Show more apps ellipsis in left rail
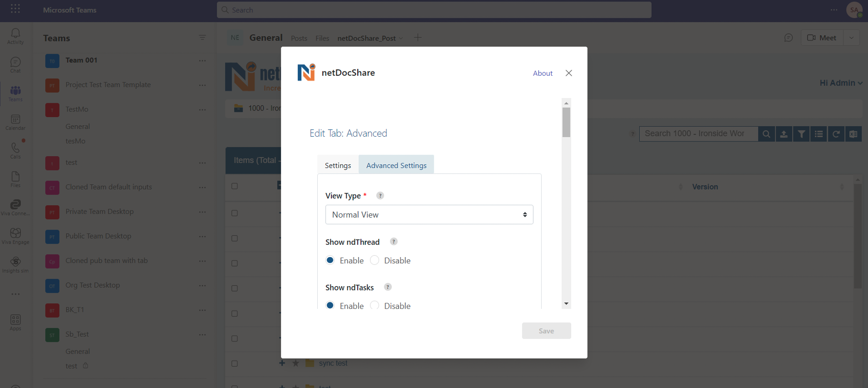Image resolution: width=868 pixels, height=388 pixels. (15, 294)
